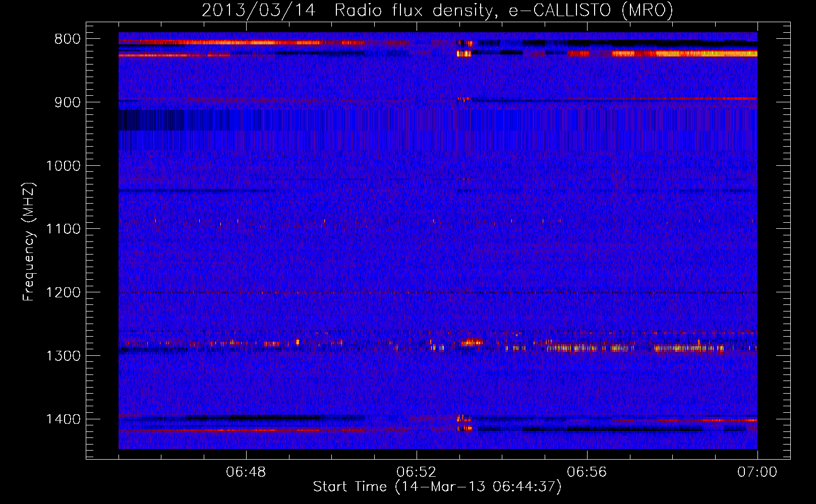
Task: Click the 06:56 time tick label
Action: click(x=587, y=472)
